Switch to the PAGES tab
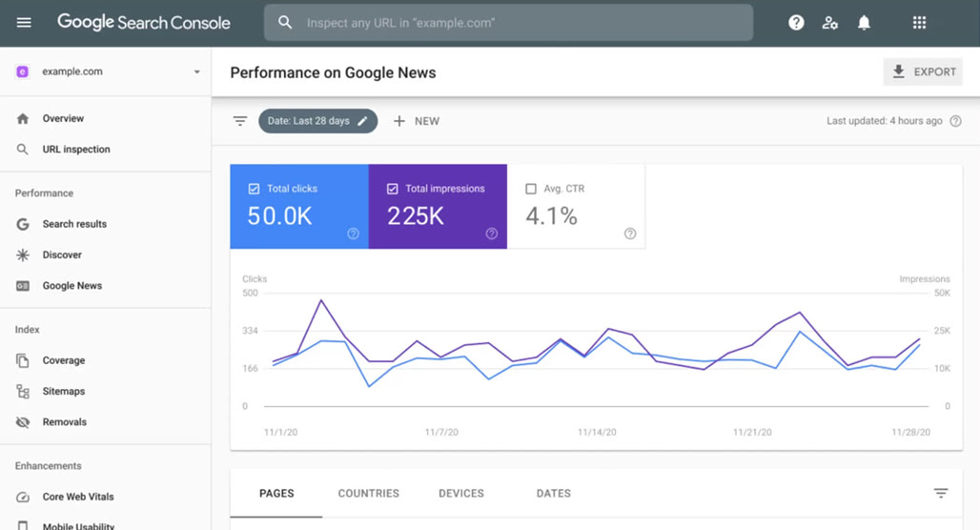The height and width of the screenshot is (530, 980). coord(276,493)
